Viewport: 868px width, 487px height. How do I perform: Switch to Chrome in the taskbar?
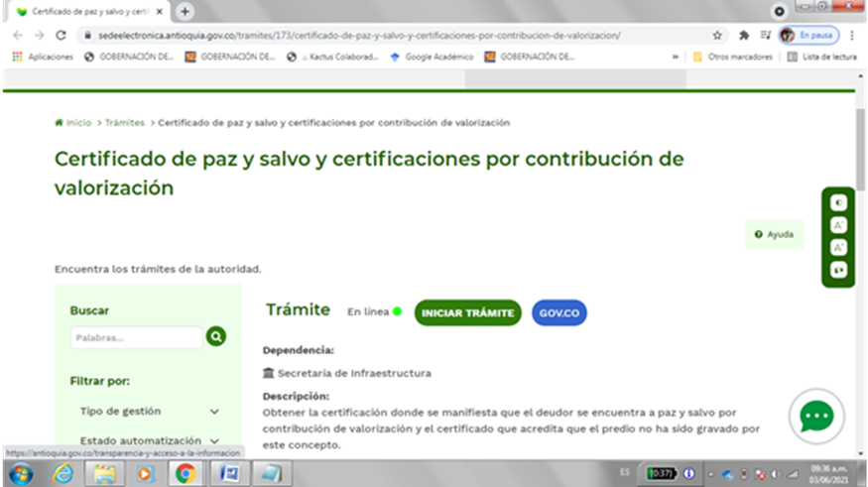186,474
